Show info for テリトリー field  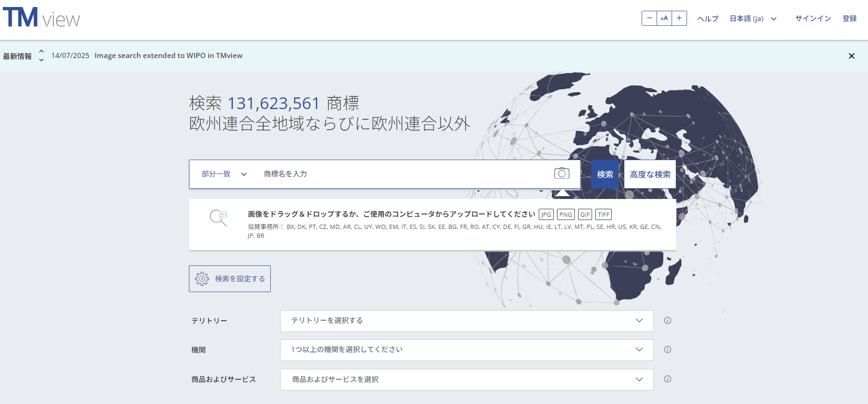pos(667,321)
